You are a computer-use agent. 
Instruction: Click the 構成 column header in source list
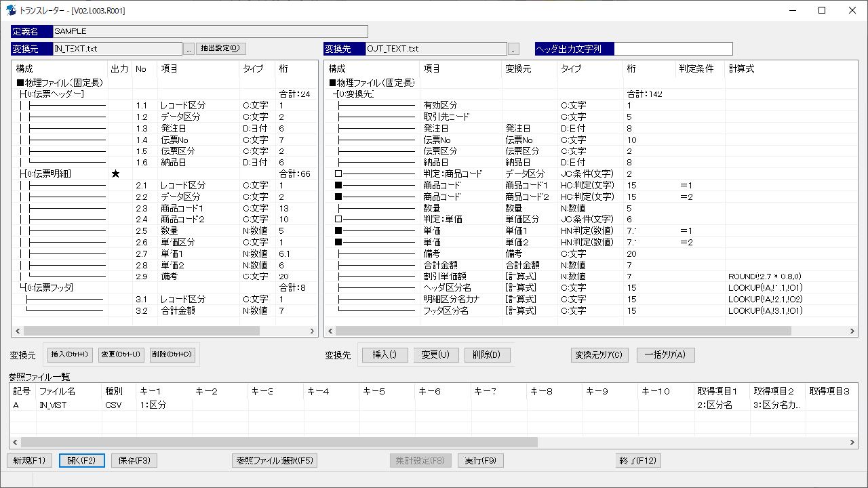(x=60, y=69)
